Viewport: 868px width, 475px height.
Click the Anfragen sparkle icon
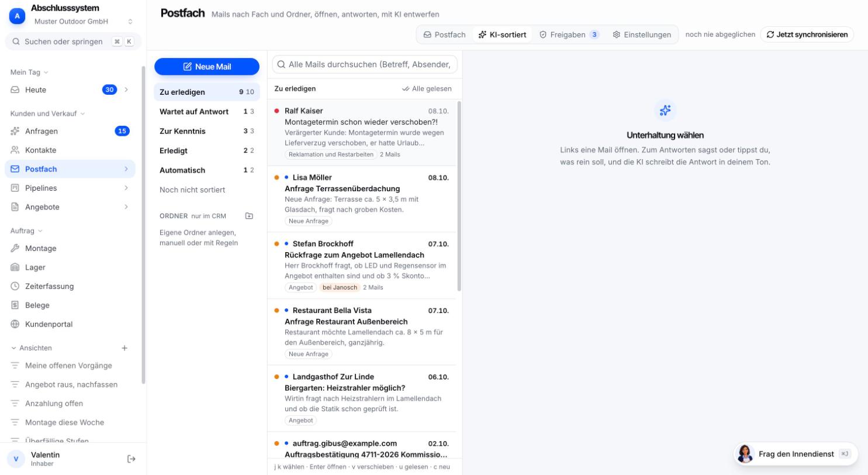coord(15,131)
